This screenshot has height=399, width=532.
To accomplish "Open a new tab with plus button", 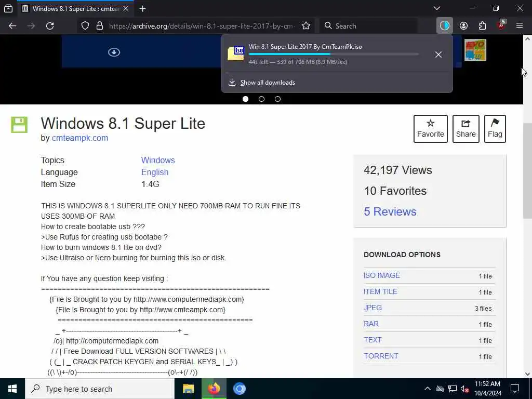I will [x=143, y=9].
